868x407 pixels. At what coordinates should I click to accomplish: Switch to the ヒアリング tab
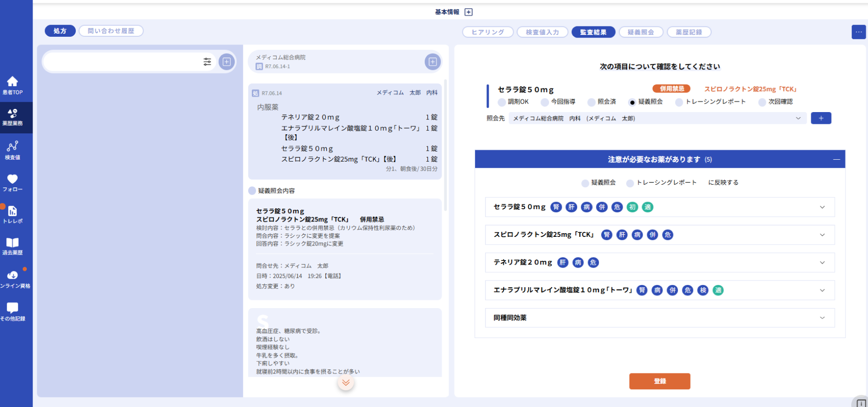(x=488, y=32)
